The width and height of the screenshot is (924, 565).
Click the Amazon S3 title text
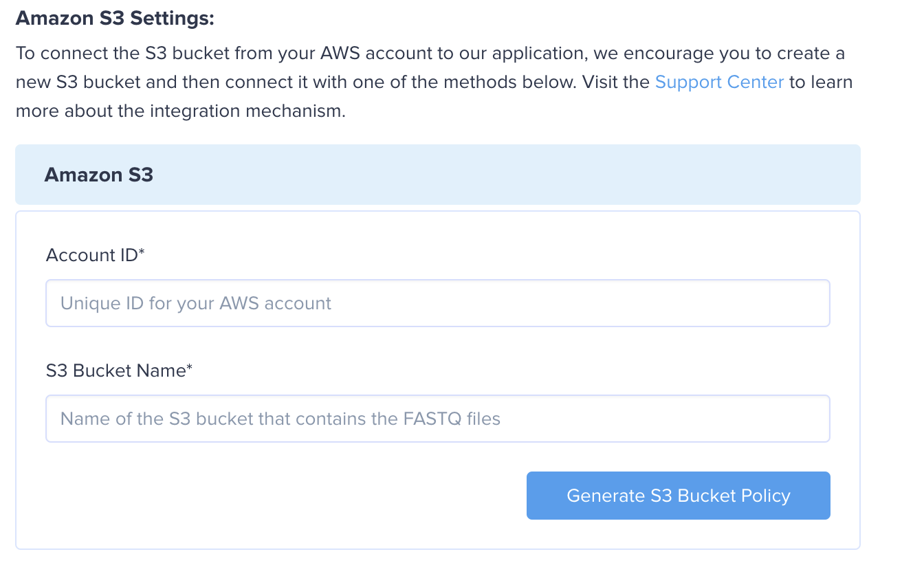pyautogui.click(x=98, y=174)
